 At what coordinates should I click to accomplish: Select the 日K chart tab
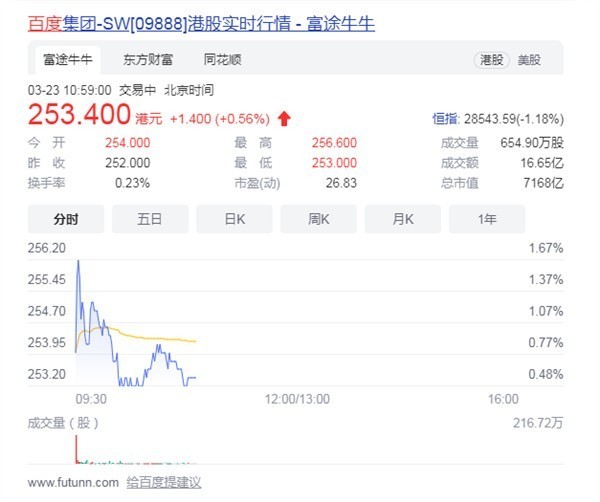pyautogui.click(x=234, y=219)
